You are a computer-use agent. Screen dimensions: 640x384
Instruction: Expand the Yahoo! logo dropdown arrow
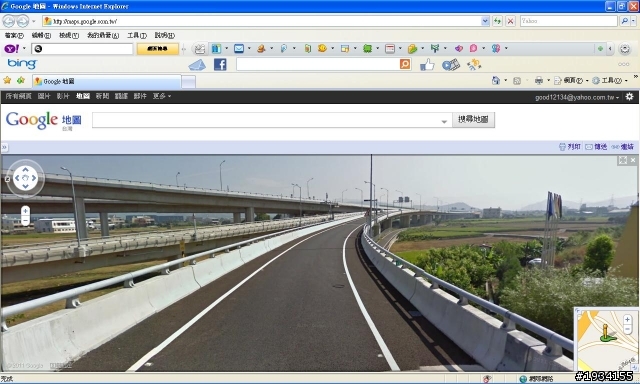24,49
